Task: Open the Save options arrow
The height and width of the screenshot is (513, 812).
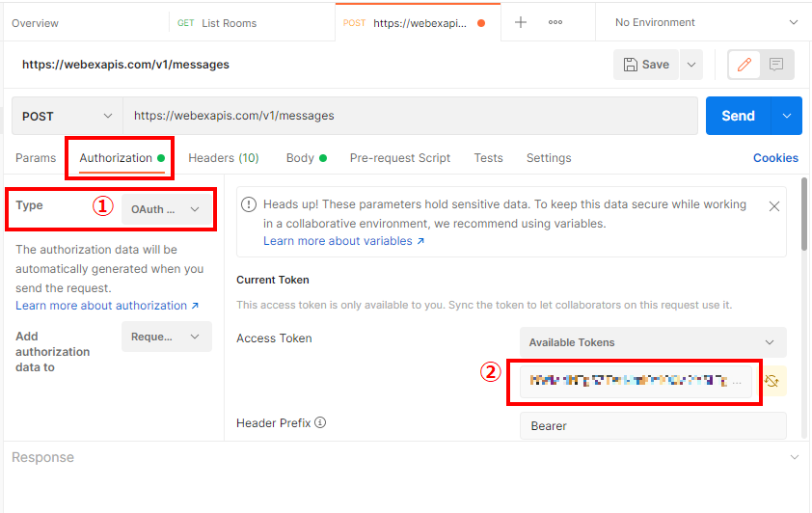Action: 690,65
